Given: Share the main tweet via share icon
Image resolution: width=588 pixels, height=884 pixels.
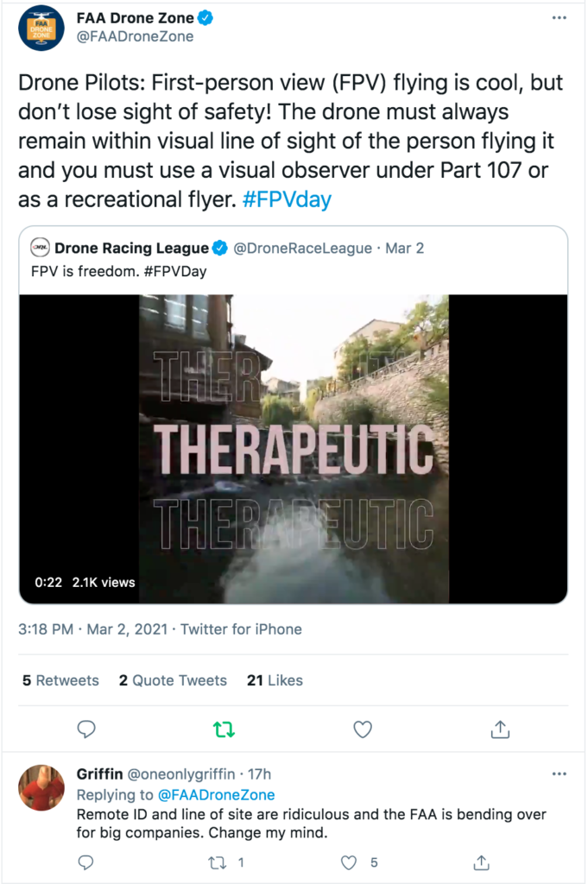Looking at the screenshot, I should pos(500,729).
